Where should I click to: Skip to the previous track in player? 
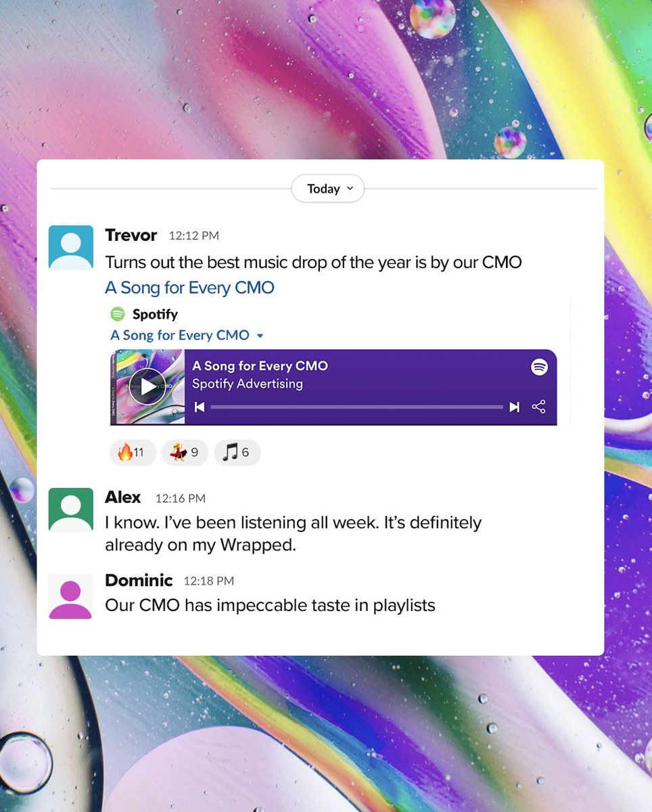point(200,407)
